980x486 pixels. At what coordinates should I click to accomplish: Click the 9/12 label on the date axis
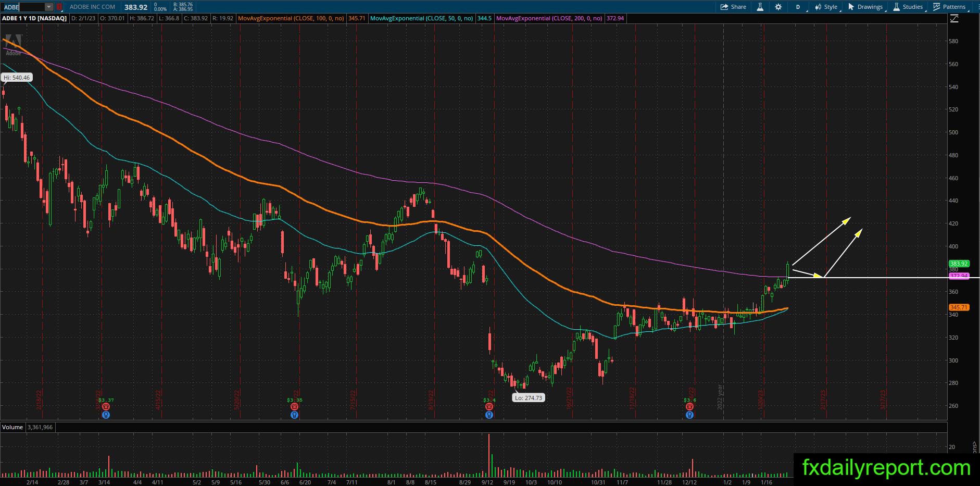tap(487, 482)
